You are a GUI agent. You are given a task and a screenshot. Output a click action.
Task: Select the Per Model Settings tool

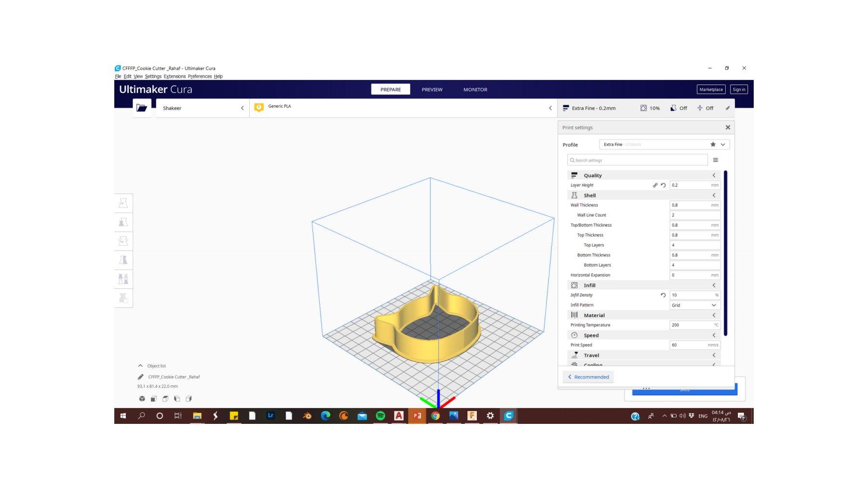[123, 279]
